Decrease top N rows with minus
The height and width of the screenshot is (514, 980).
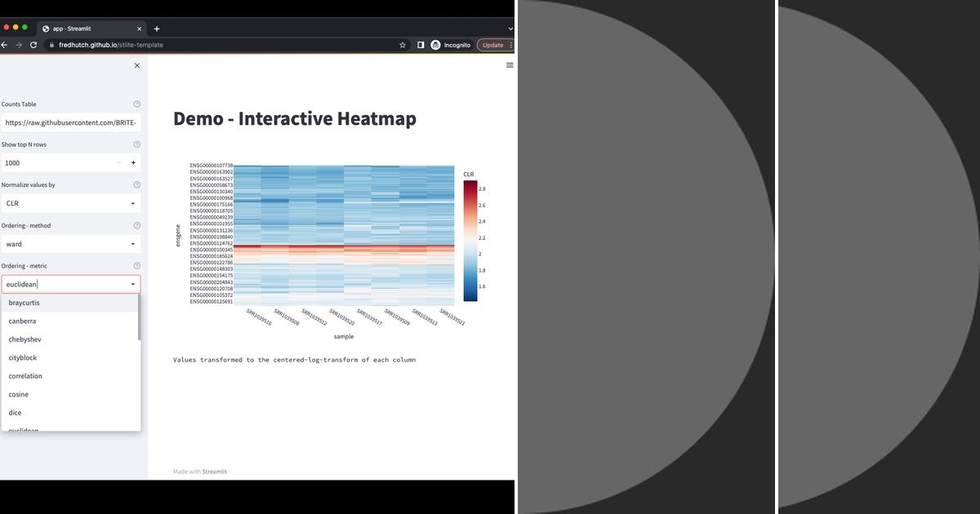(118, 162)
